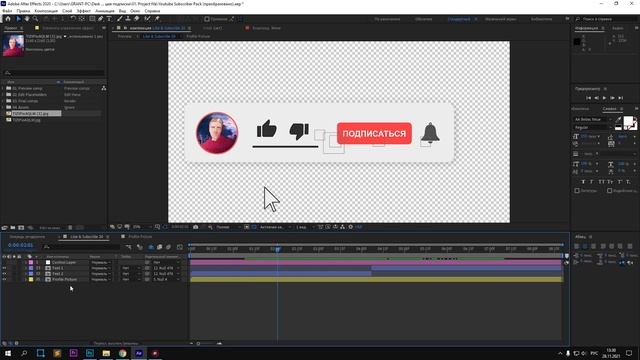
Task: Open Premiere Pro from the taskbar
Action: pyautogui.click(x=73, y=353)
